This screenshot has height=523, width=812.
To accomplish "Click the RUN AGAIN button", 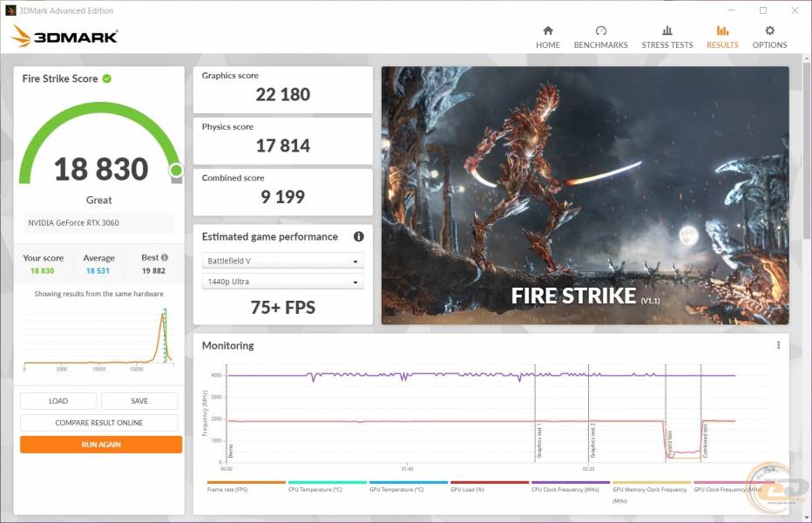I will [x=101, y=445].
